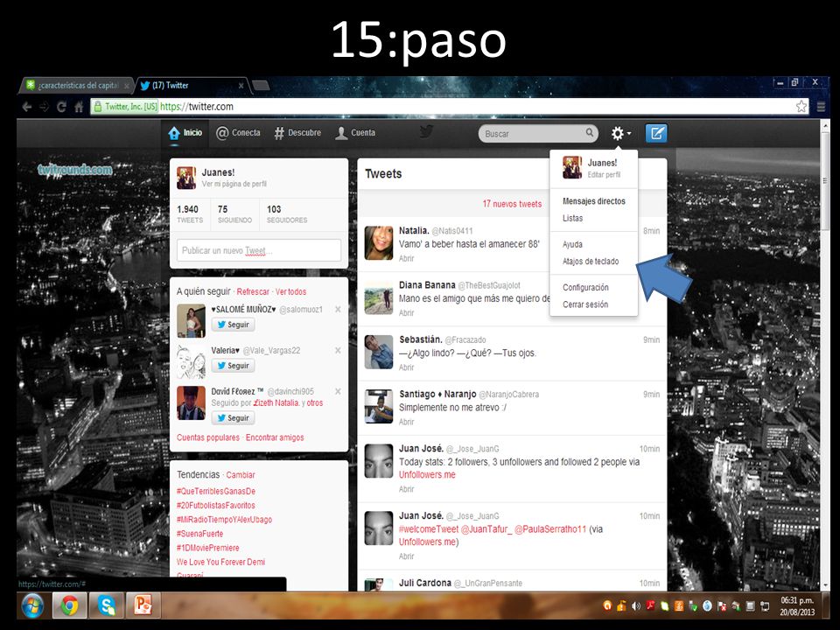This screenshot has height=630, width=840.
Task: Click Refrescar in A quién seguir
Action: (253, 292)
